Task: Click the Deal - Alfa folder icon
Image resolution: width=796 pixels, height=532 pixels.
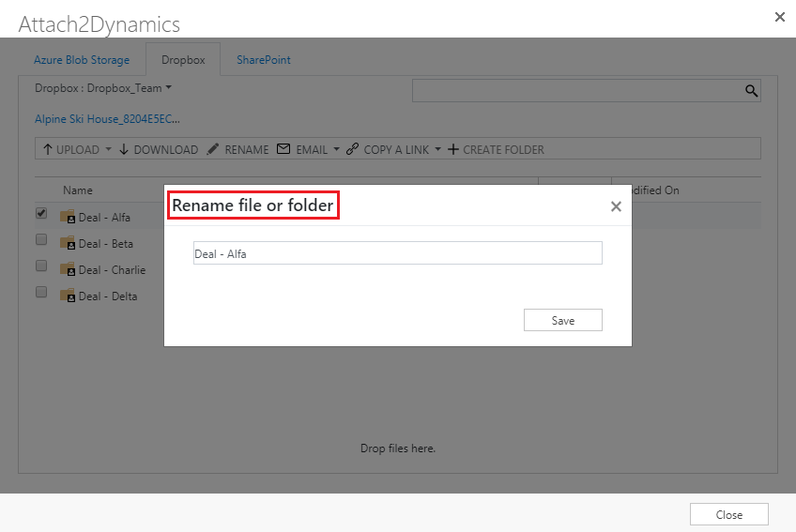Action: (x=68, y=217)
